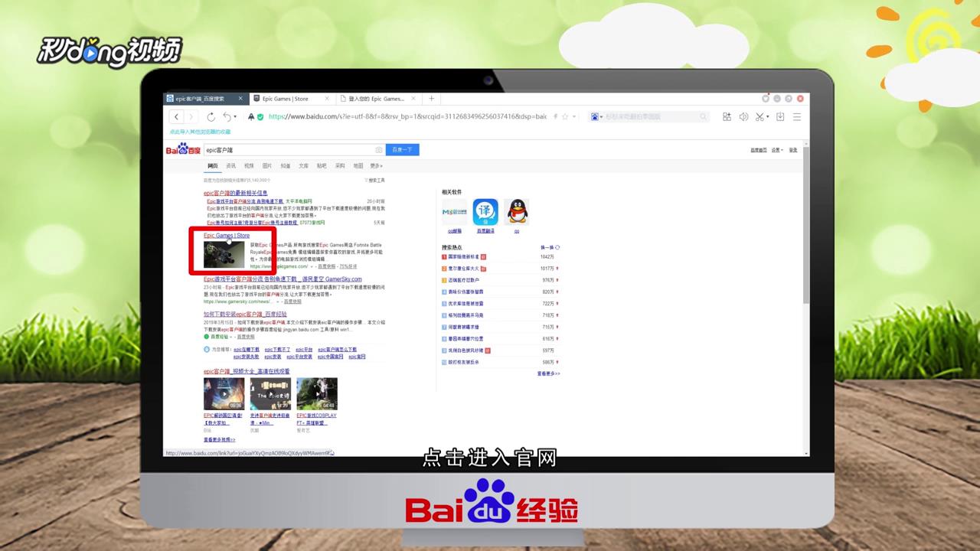Open epic客户端的最新相关信息 heading link
Viewport: 980px width, 551px height.
235,193
